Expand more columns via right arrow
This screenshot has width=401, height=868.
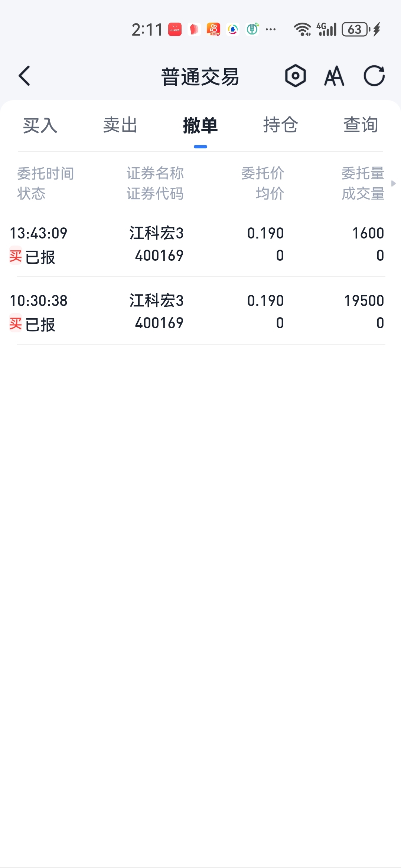coord(394,183)
